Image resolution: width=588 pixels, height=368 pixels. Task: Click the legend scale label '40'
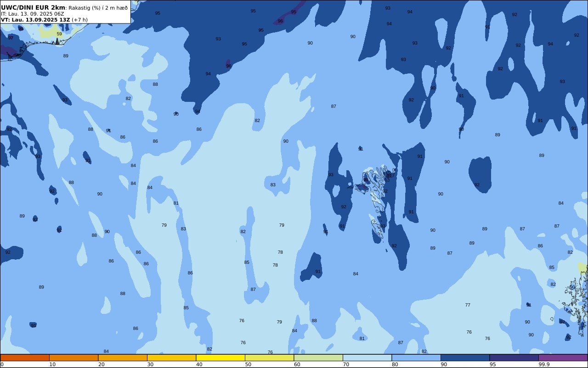[x=199, y=364]
